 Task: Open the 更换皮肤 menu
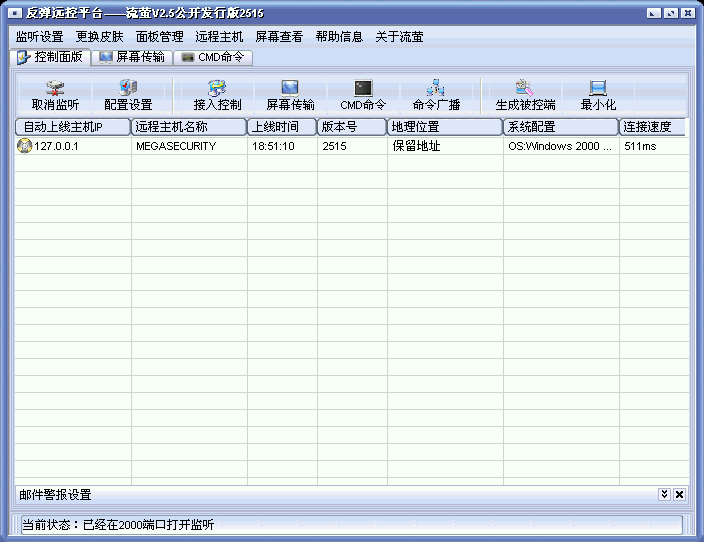click(100, 37)
